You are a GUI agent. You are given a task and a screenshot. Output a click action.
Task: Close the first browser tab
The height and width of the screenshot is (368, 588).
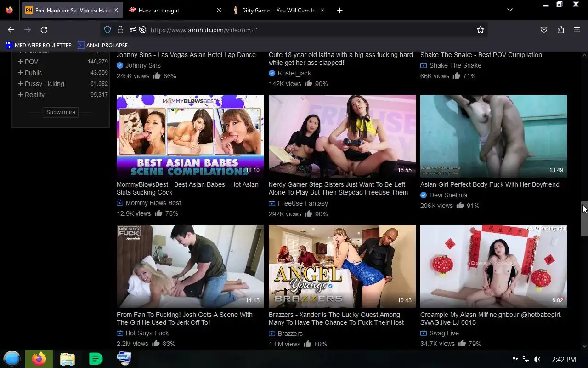pyautogui.click(x=115, y=10)
